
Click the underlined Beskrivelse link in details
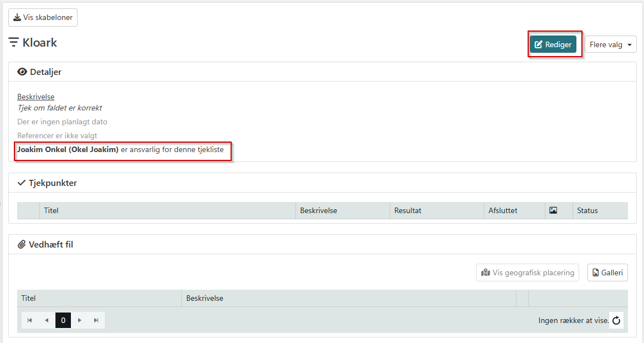(35, 97)
